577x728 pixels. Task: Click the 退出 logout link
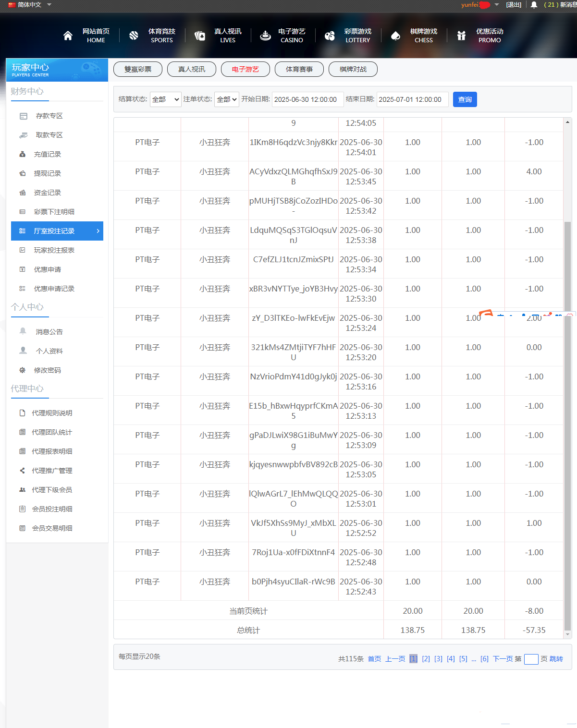click(514, 5)
